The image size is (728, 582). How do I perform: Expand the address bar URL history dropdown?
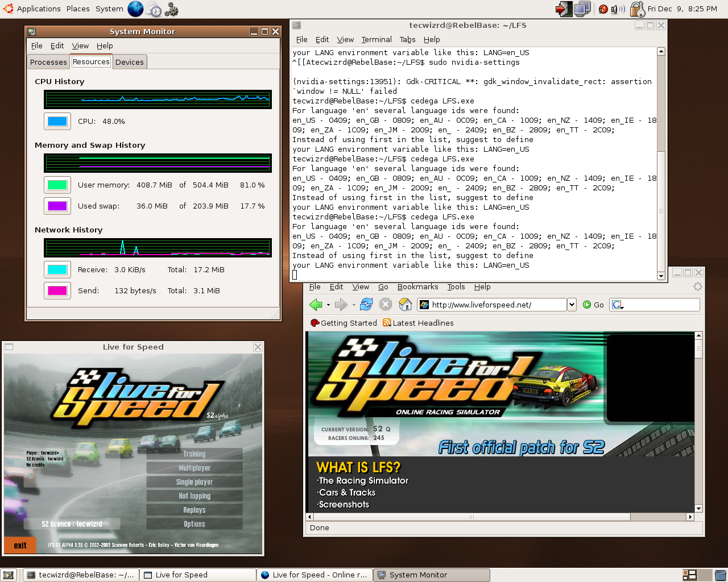point(572,305)
